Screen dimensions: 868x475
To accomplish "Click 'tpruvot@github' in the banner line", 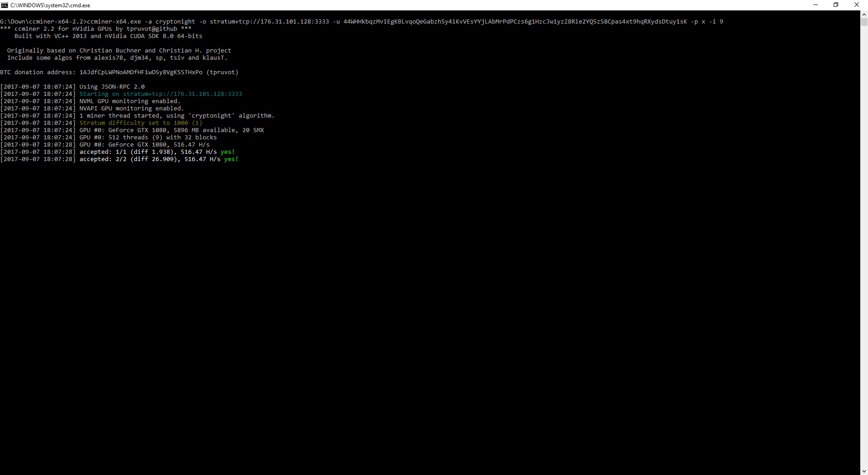I will click(x=151, y=29).
